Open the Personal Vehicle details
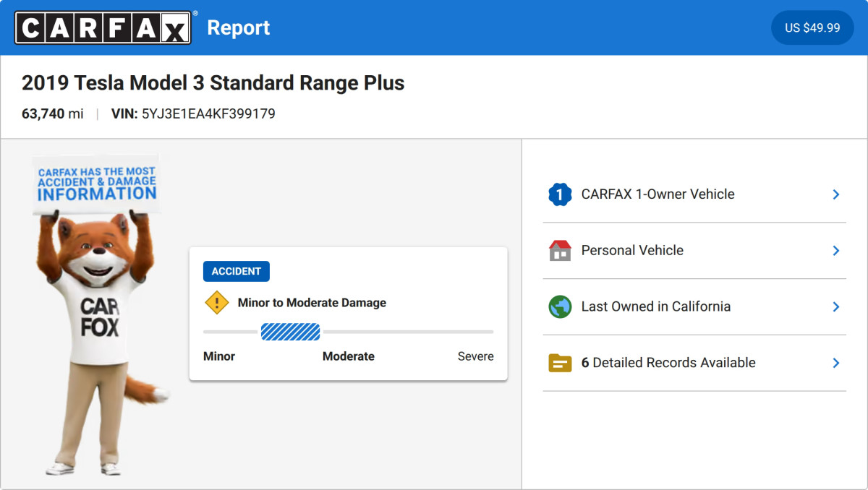 point(694,251)
